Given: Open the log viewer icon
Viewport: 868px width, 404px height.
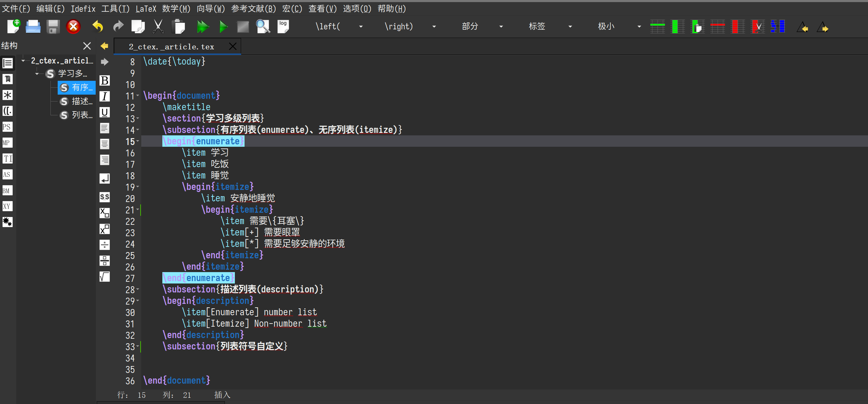Looking at the screenshot, I should pos(283,27).
